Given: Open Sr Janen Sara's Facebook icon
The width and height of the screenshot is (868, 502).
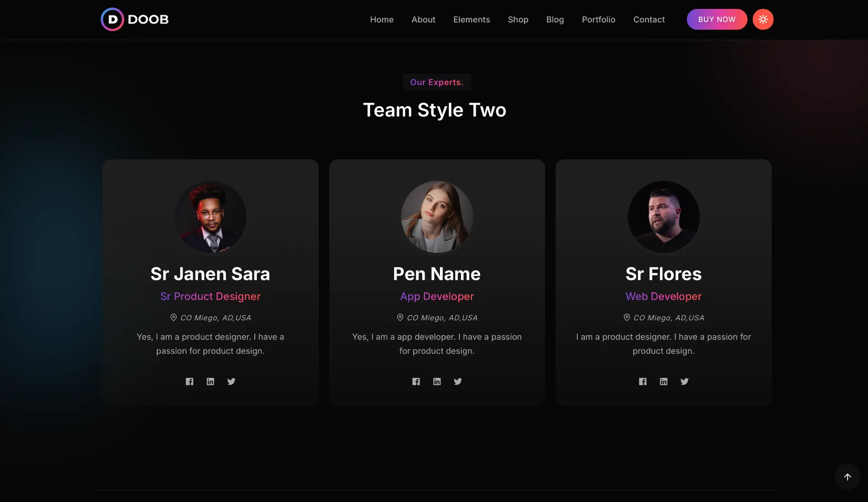Looking at the screenshot, I should coord(189,382).
